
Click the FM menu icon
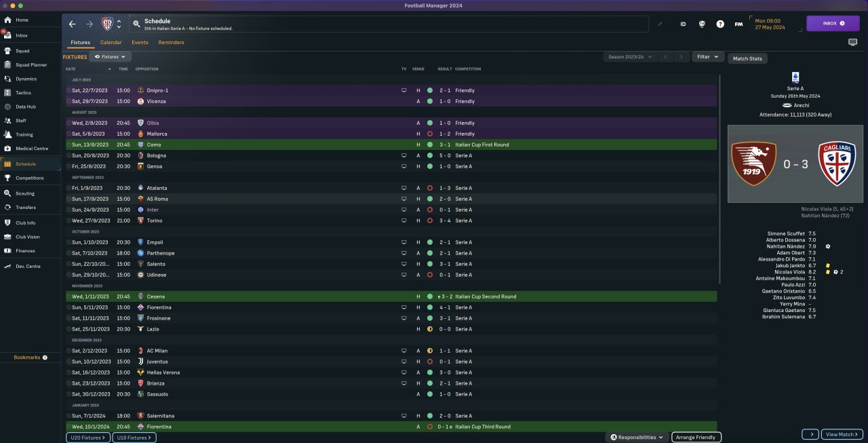coord(738,24)
